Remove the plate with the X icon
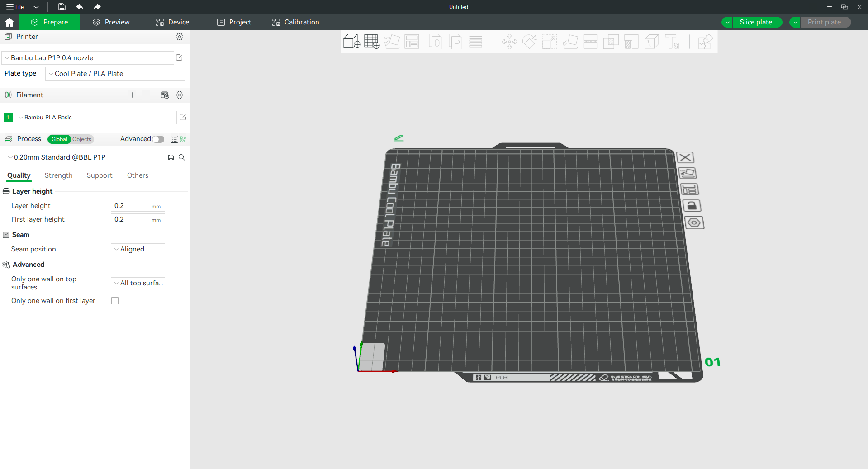 tap(685, 157)
